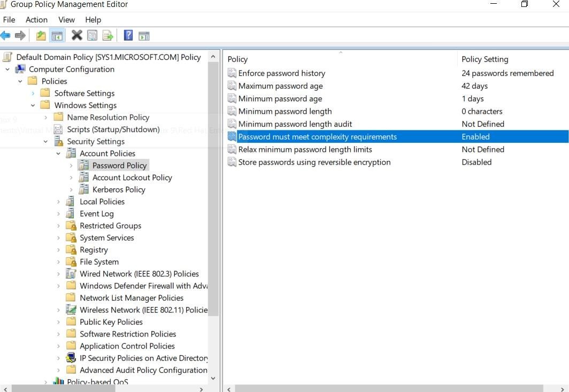Expand the Kerberos Policy node

click(x=71, y=189)
